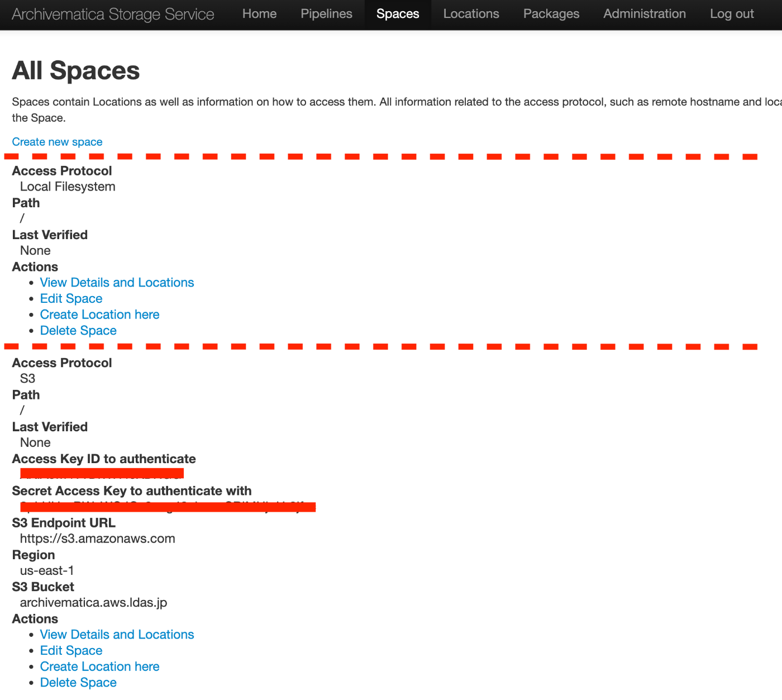Image resolution: width=782 pixels, height=700 pixels.
Task: Open the Pipelines menu item
Action: 326,14
